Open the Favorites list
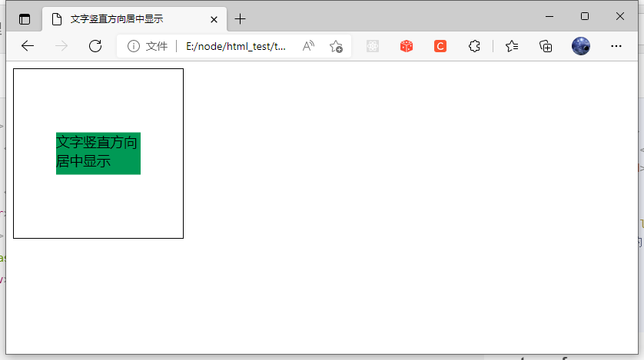This screenshot has width=644, height=360. [512, 46]
